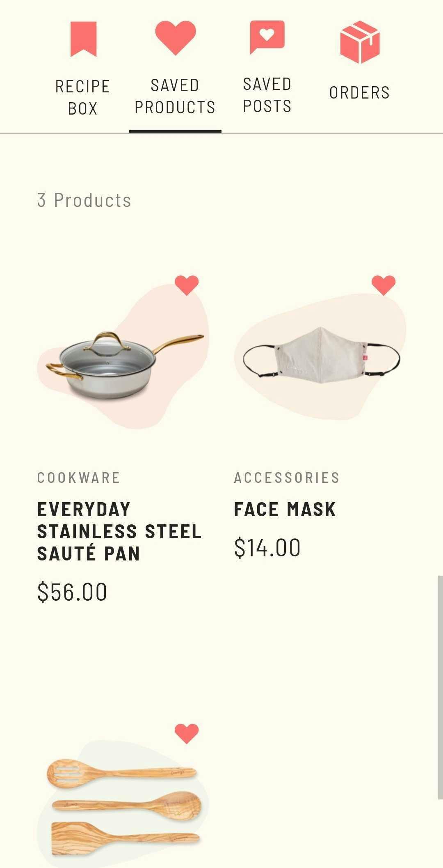Click the Orders package box icon
The height and width of the screenshot is (868, 443).
360,42
